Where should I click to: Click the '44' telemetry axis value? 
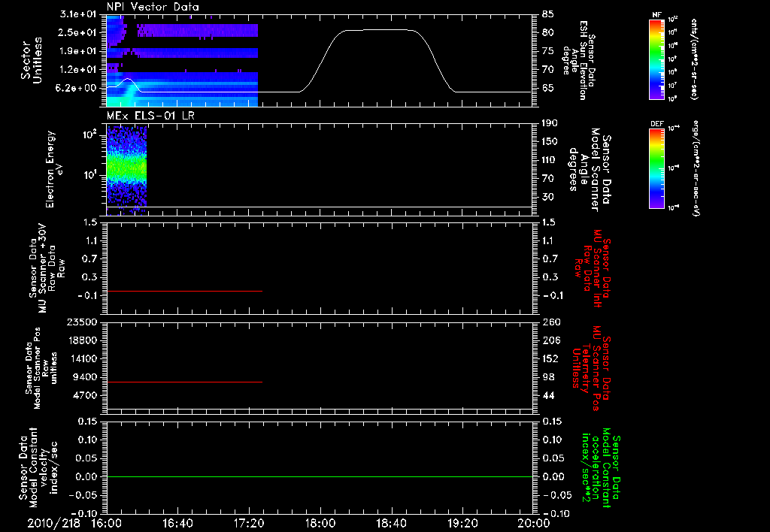548,395
